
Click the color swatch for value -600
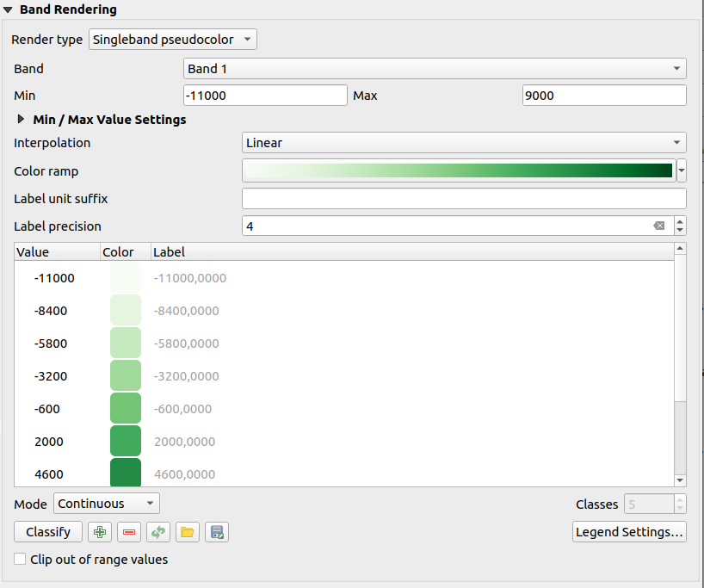pyautogui.click(x=126, y=408)
